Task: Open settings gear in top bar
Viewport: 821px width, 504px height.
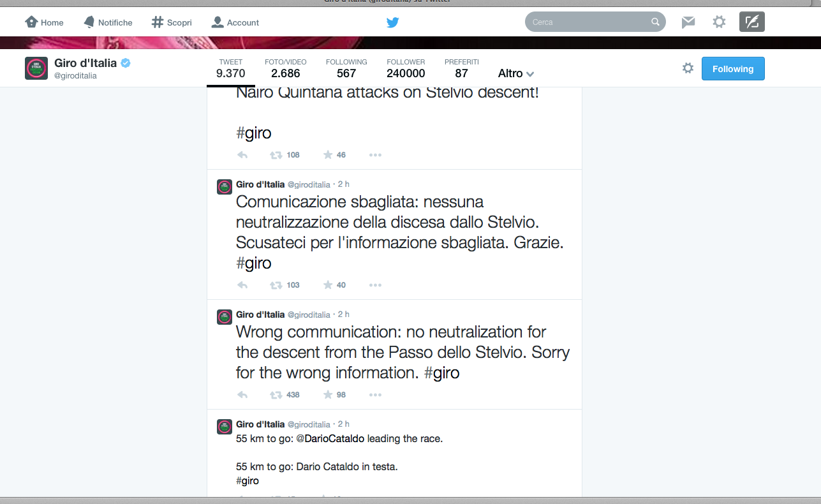Action: [719, 22]
